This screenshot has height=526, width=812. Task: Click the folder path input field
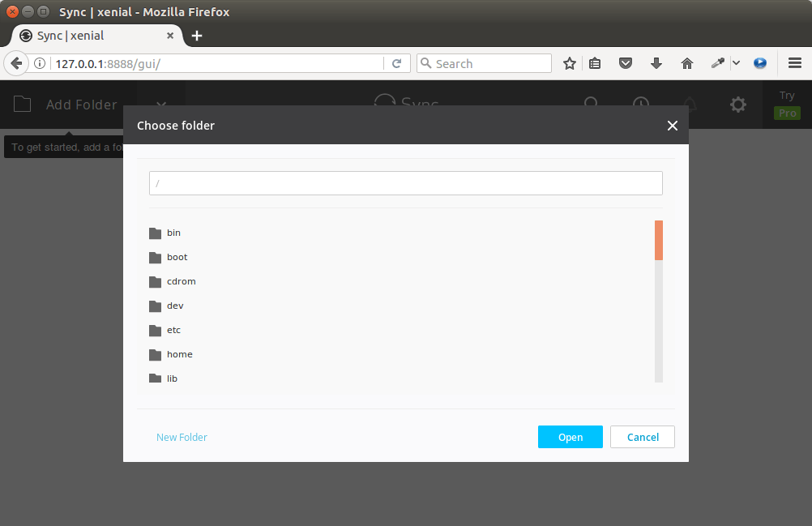[x=405, y=183]
